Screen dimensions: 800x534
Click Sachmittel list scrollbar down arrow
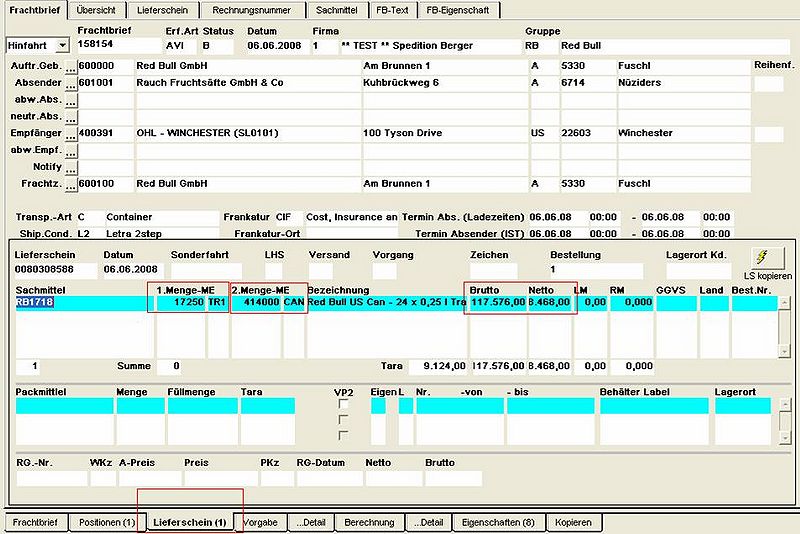point(785,351)
